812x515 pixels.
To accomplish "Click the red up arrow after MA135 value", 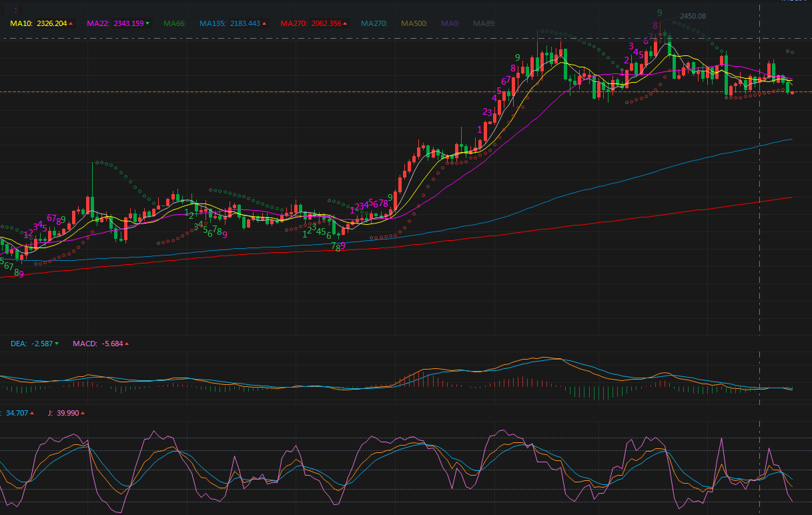I will [264, 24].
